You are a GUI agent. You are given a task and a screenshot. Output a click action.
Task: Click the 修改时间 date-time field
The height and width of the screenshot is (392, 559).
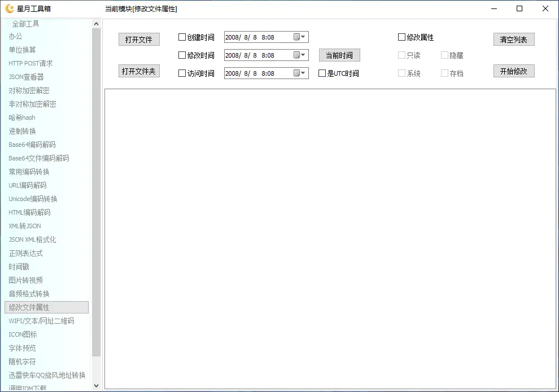click(267, 55)
